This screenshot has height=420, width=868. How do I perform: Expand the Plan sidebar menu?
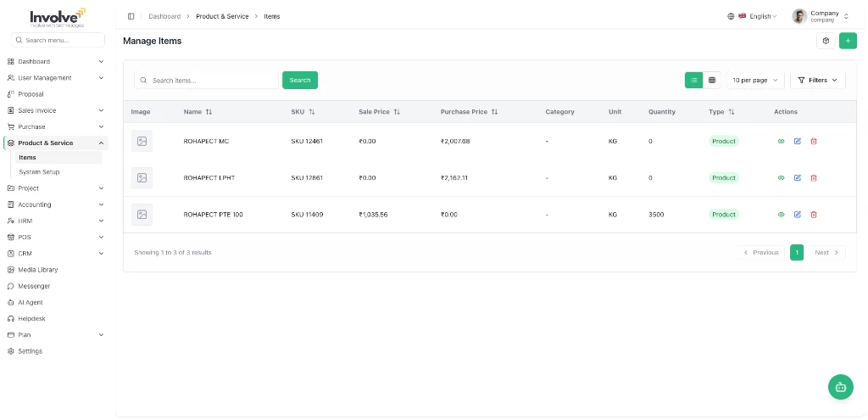tap(55, 334)
